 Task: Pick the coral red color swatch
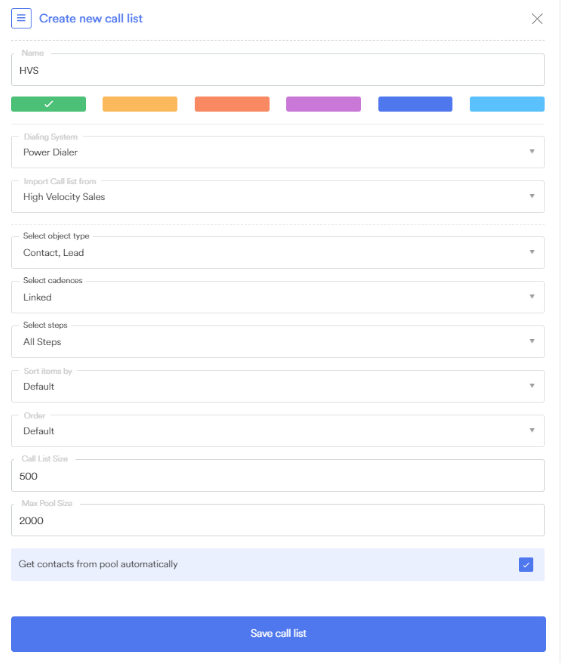tap(232, 104)
